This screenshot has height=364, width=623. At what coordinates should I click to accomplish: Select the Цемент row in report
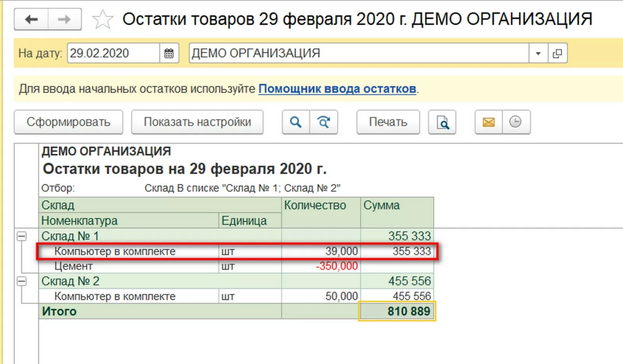(73, 266)
